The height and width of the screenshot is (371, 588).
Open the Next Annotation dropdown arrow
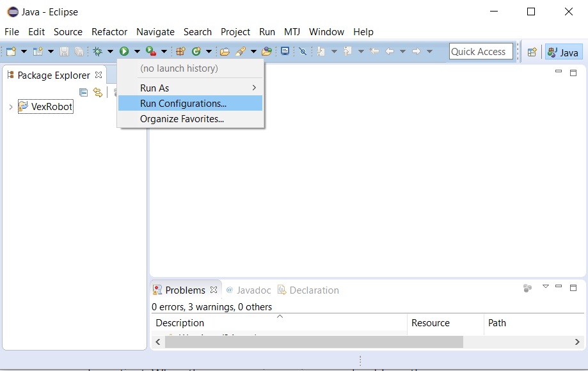334,51
